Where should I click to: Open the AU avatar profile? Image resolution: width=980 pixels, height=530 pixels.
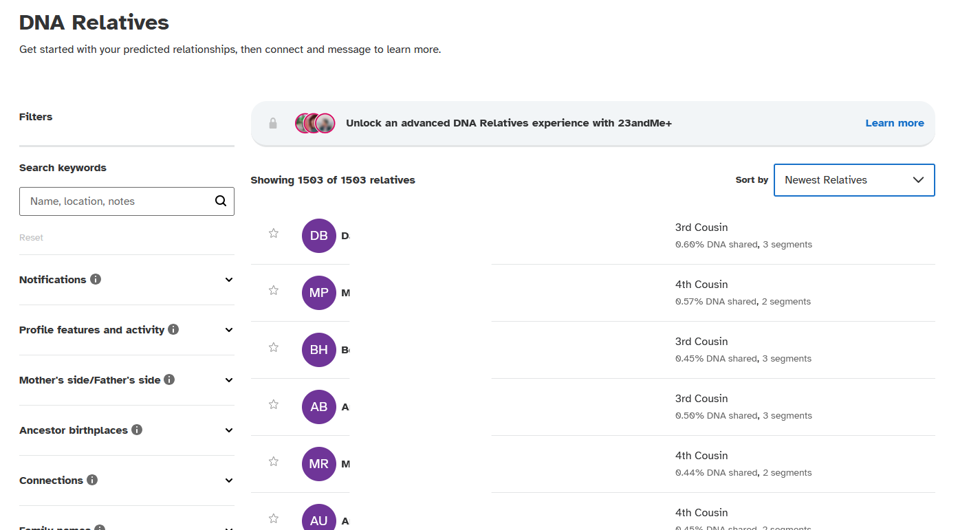pos(319,517)
